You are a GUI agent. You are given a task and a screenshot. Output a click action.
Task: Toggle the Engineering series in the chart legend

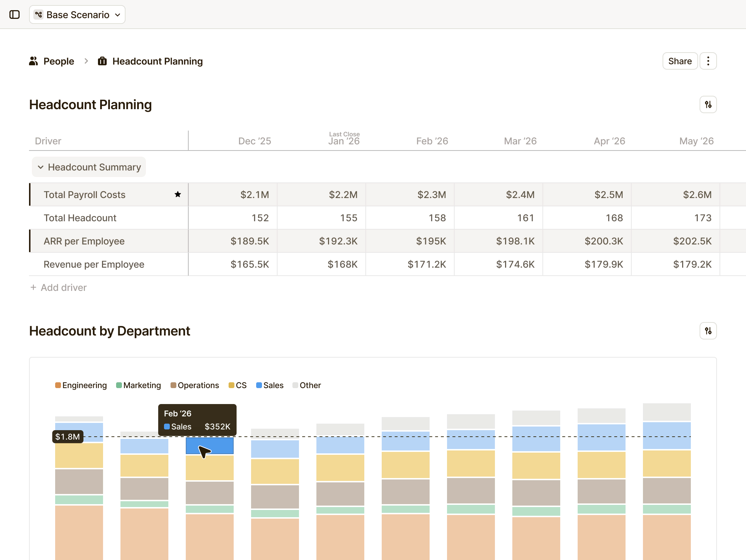(81, 385)
